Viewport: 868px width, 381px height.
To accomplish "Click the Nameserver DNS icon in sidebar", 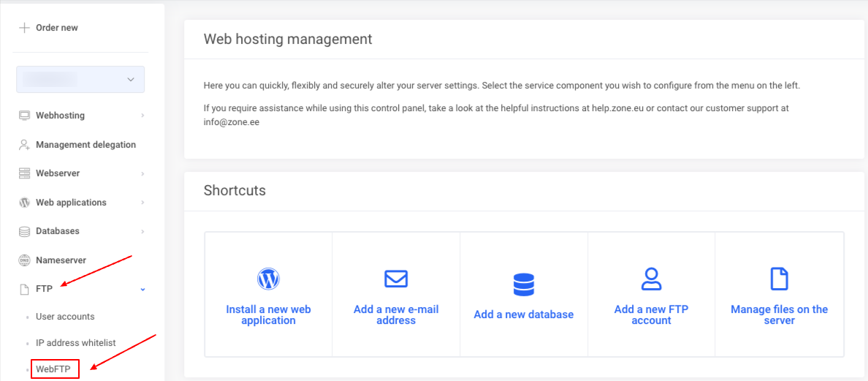I will pos(24,260).
